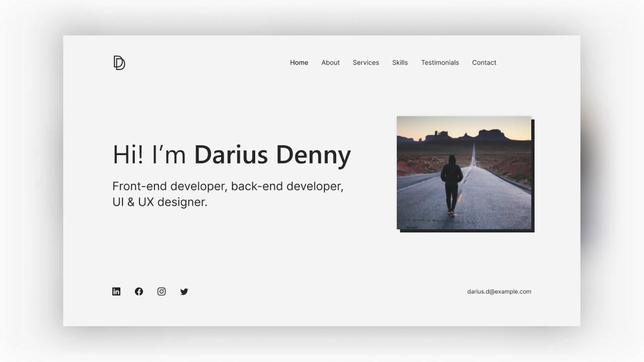The width and height of the screenshot is (644, 362).
Task: Go to the Home nav item
Action: 299,63
